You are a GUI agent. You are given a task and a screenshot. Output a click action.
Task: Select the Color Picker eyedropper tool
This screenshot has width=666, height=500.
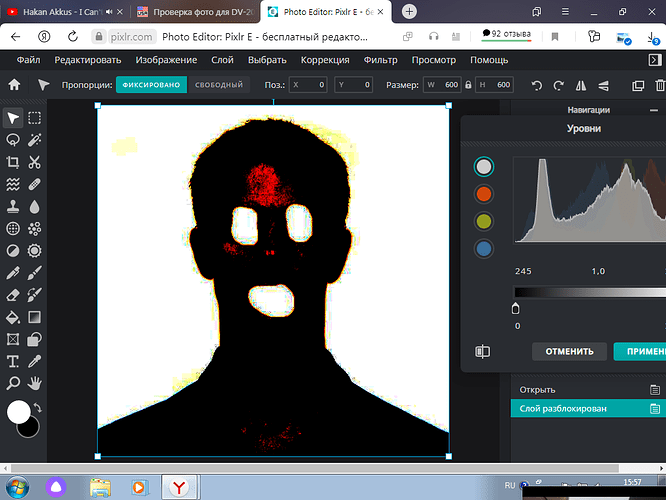[34, 361]
